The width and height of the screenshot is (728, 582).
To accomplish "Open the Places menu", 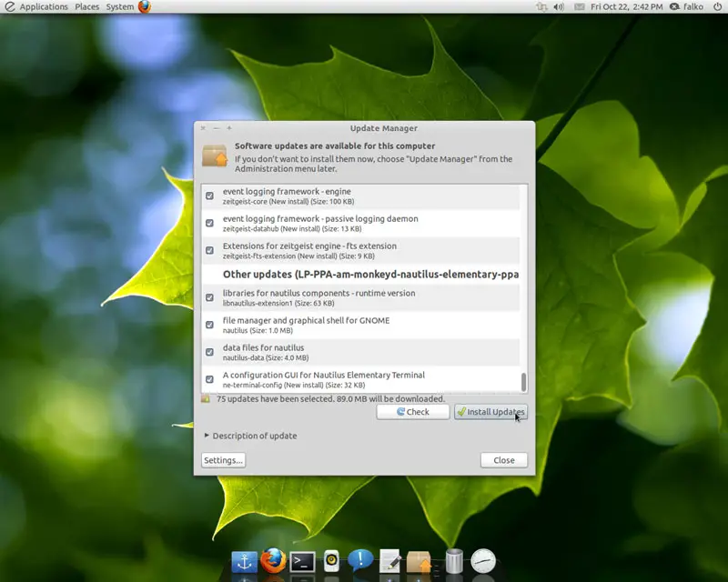I will [x=86, y=6].
